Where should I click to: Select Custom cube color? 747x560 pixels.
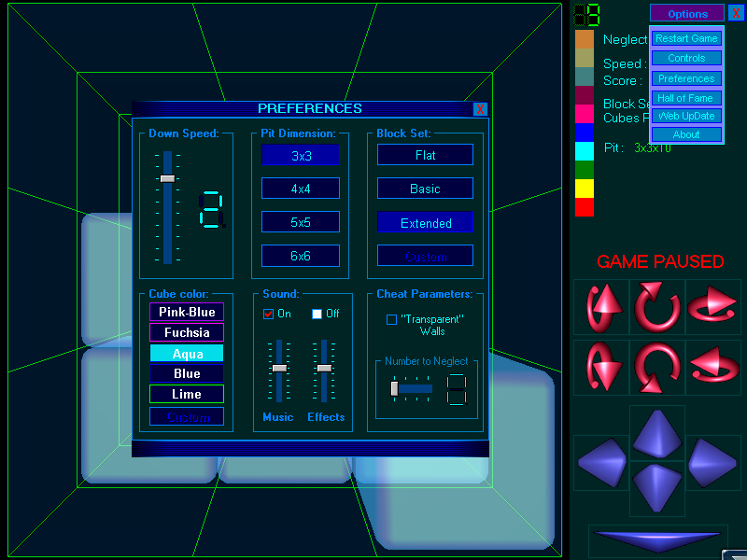tap(187, 416)
